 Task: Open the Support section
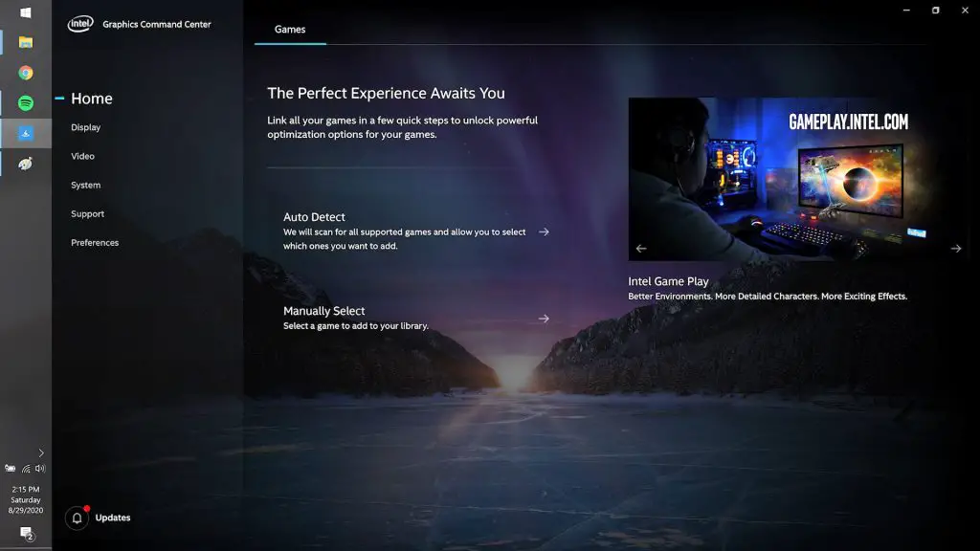coord(87,213)
